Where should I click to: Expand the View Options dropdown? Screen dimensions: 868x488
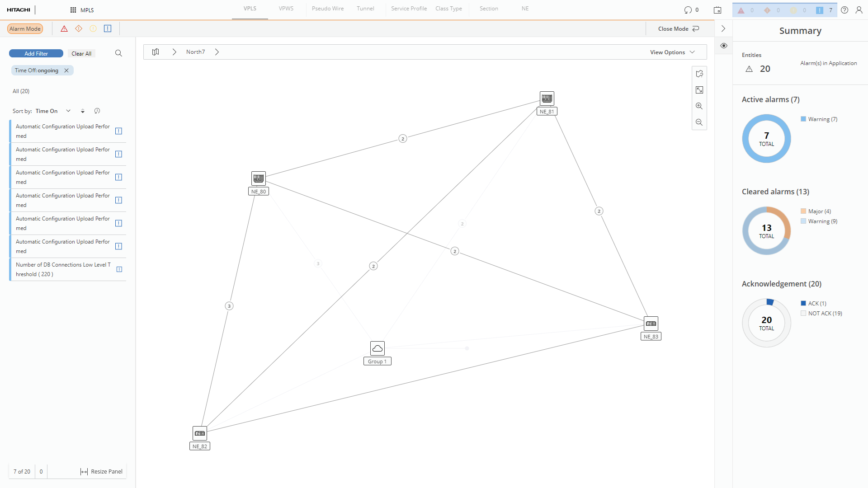click(x=672, y=52)
